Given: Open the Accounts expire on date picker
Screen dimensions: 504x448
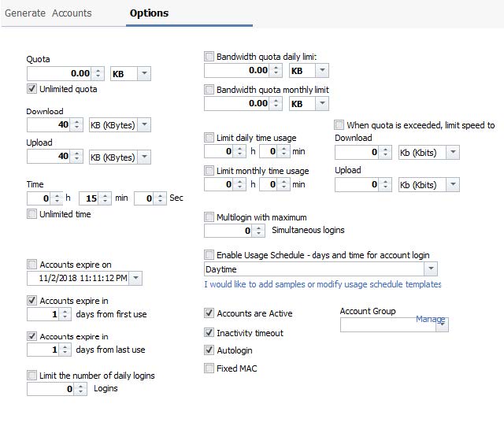Looking at the screenshot, I should pos(135,278).
